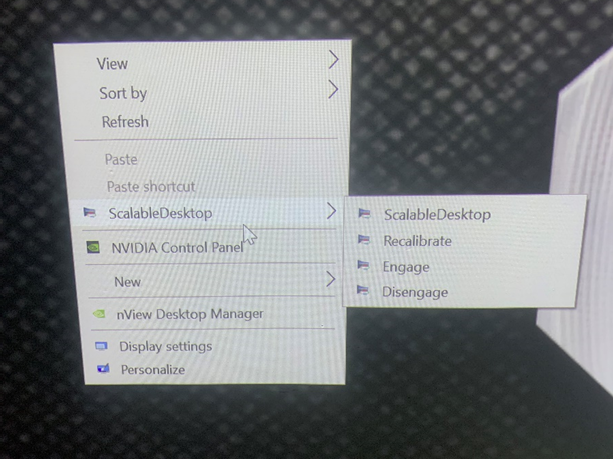The image size is (613, 459).
Task: Click the ScalableDesktop flag icon in main menu
Action: click(x=90, y=213)
